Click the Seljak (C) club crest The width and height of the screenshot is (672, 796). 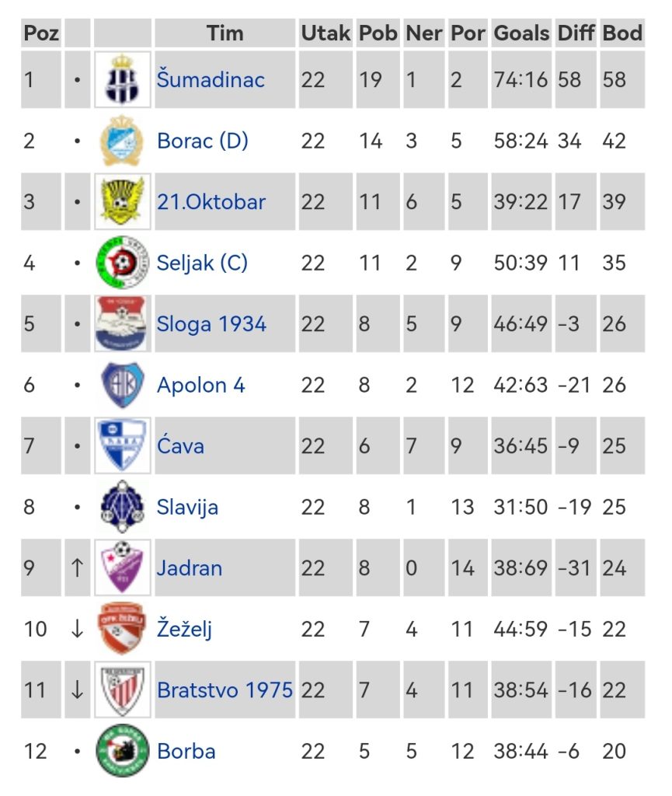pyautogui.click(x=123, y=263)
